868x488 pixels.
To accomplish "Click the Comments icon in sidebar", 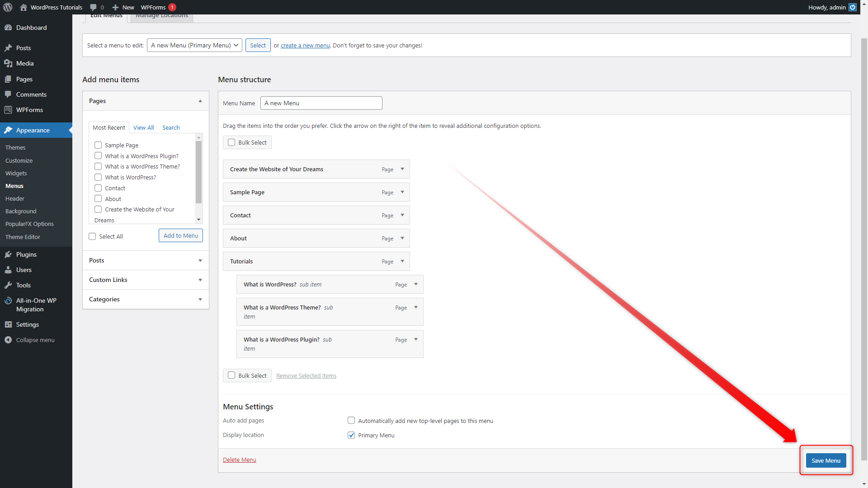I will click(x=8, y=94).
